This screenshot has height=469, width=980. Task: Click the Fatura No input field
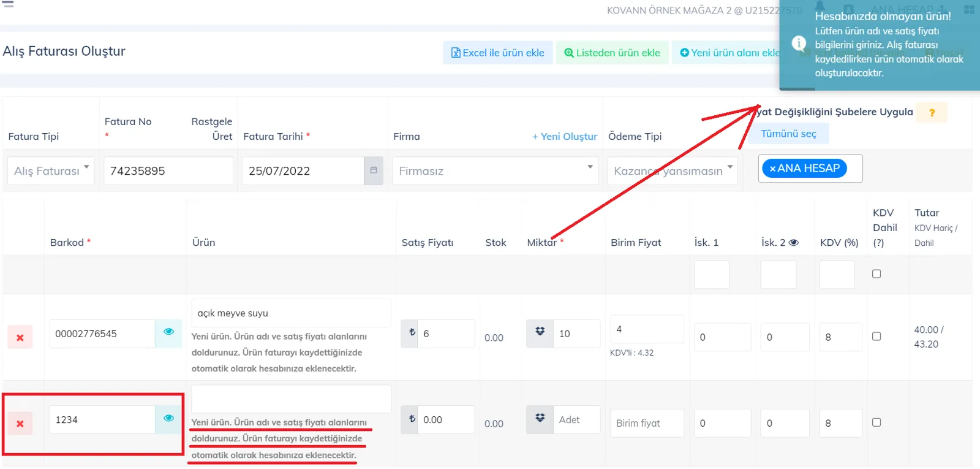[168, 170]
